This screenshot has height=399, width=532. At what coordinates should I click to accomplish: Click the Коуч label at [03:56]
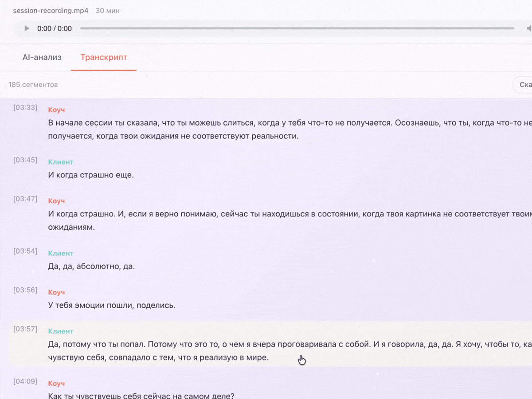(x=56, y=292)
